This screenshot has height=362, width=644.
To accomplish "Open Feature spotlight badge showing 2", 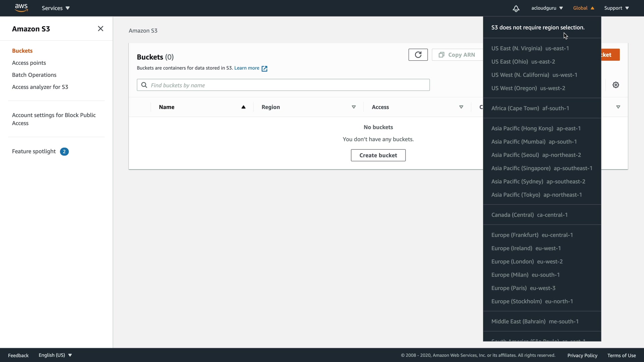I will click(x=64, y=152).
